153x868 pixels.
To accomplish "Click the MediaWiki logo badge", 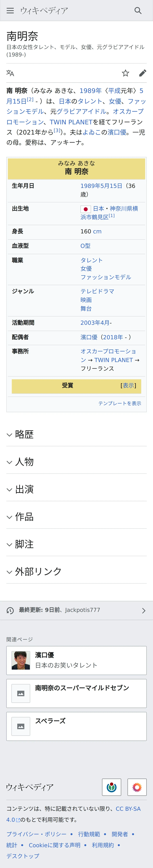I will tap(137, 787).
